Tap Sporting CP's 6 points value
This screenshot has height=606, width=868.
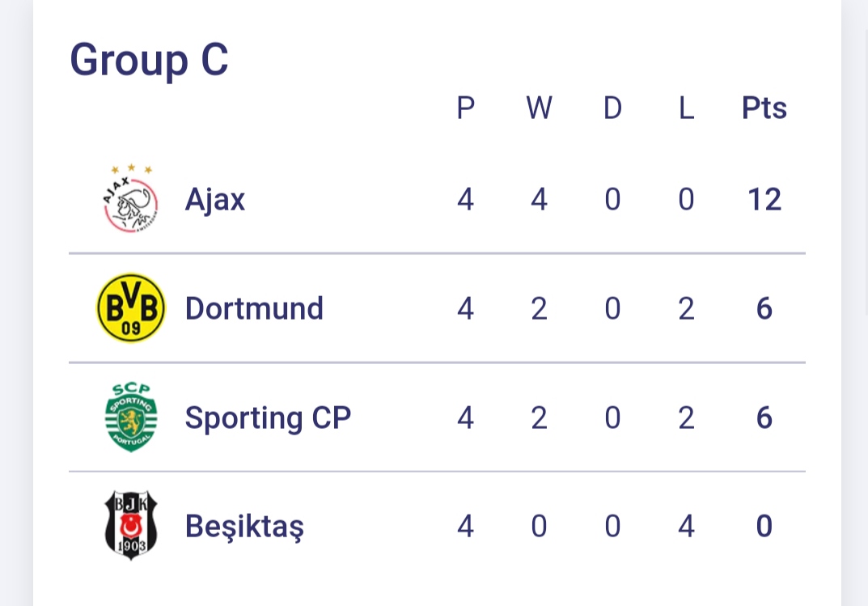764,417
